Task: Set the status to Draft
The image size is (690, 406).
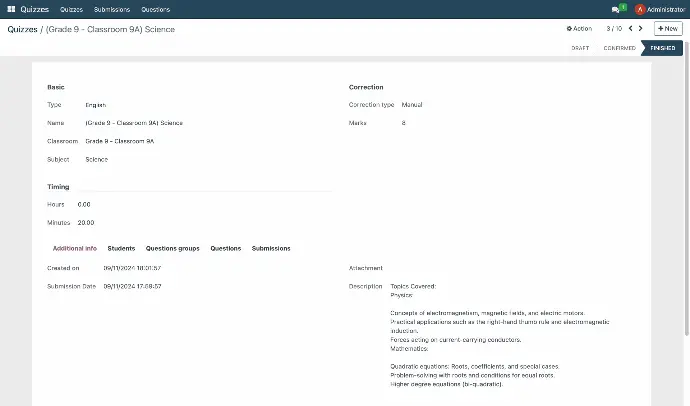Action: coord(580,48)
